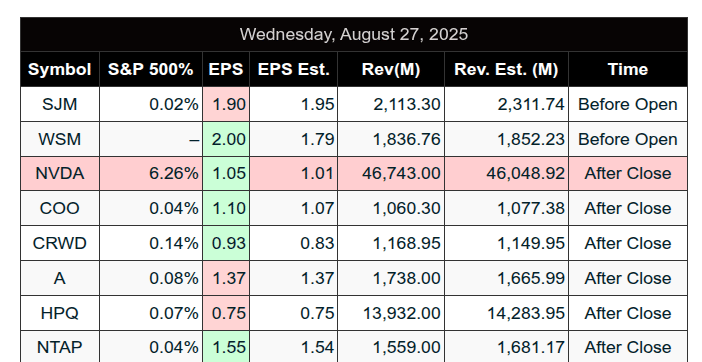Click the Rev. Est. (M) header
Image resolution: width=702 pixels, height=362 pixels.
(x=506, y=69)
